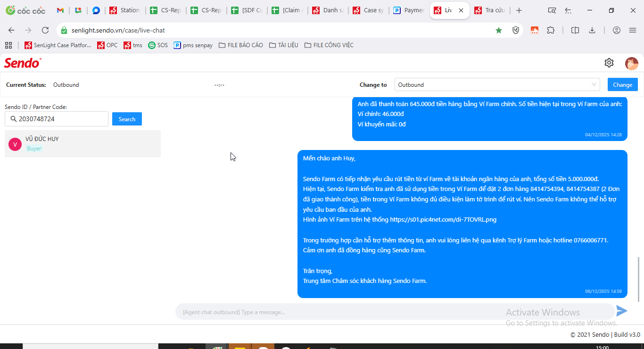Expand the Change to status dropdown
Viewport: 644px width, 349px height.
[x=497, y=85]
